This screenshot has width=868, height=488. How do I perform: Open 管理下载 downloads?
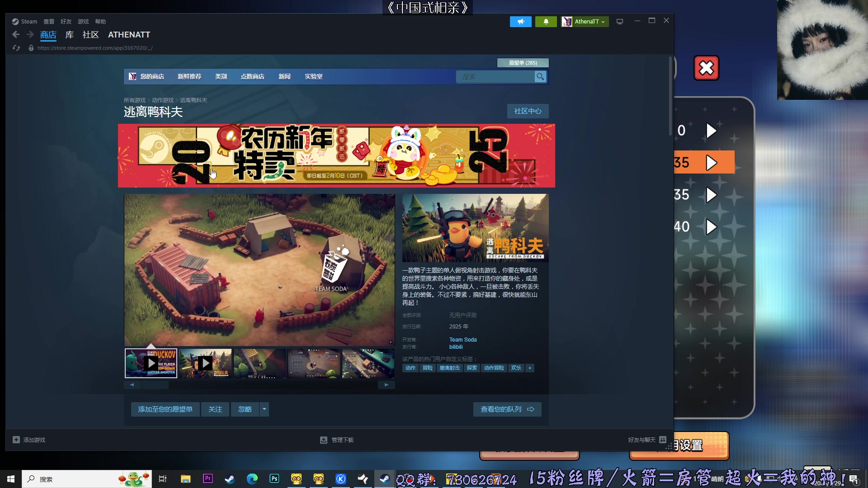[337, 440]
